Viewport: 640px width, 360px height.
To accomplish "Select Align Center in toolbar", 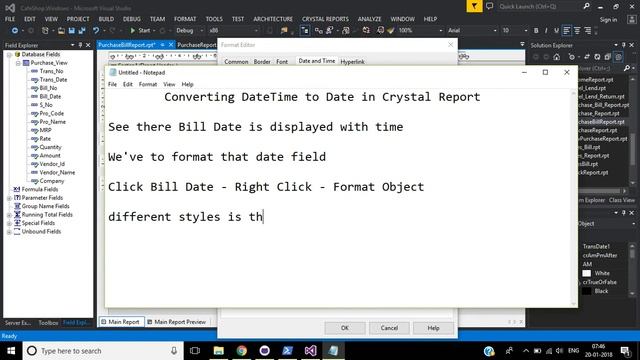I will pyautogui.click(x=577, y=31).
